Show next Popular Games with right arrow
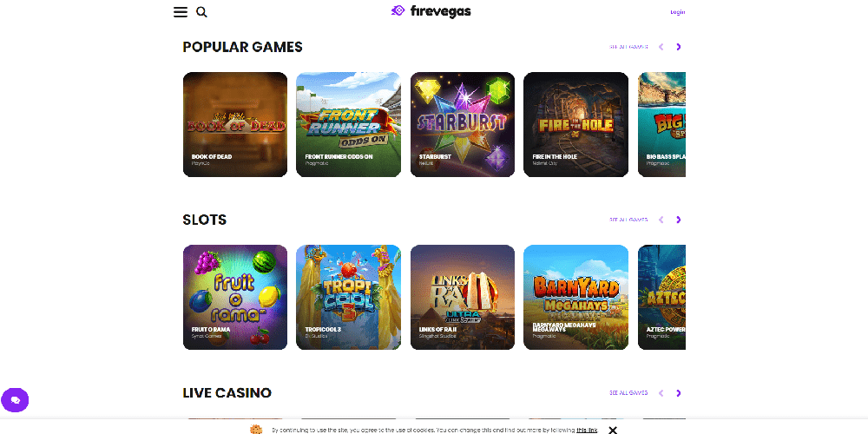Image resolution: width=868 pixels, height=434 pixels. (679, 47)
